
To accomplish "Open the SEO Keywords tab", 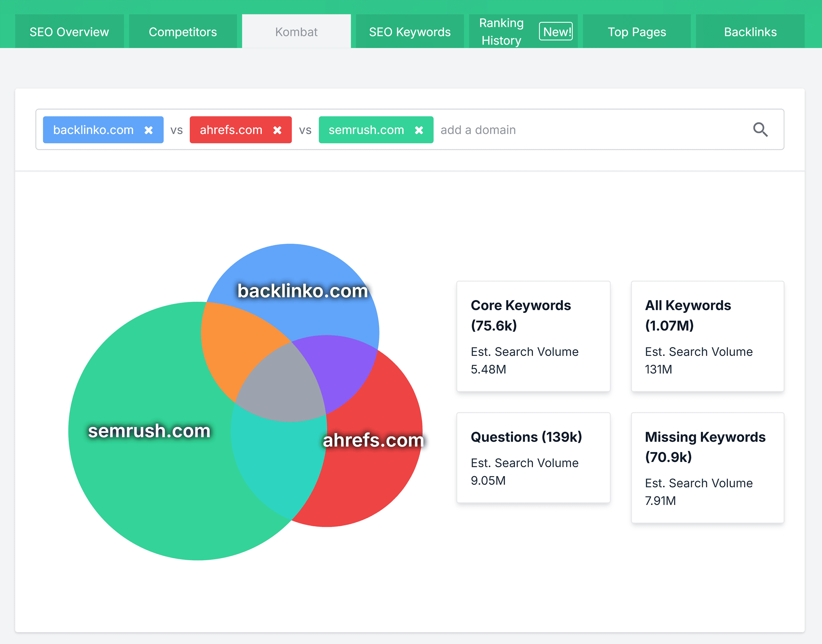I will 410,32.
